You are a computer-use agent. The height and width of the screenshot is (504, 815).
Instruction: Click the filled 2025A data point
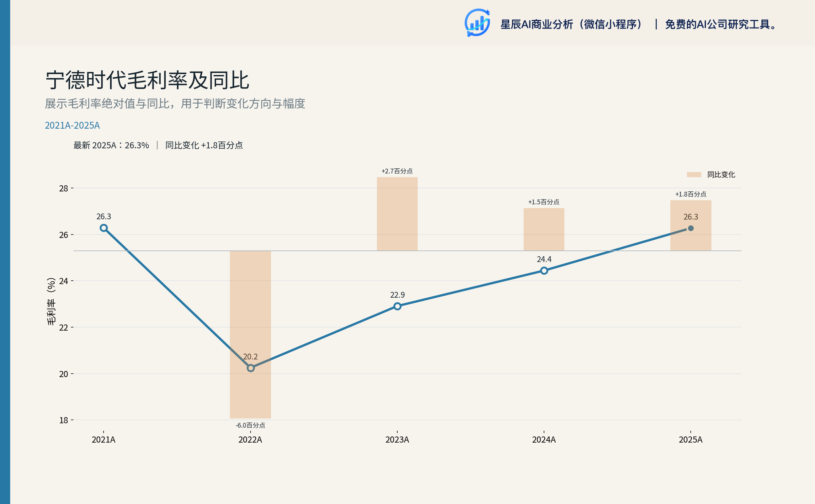point(691,228)
